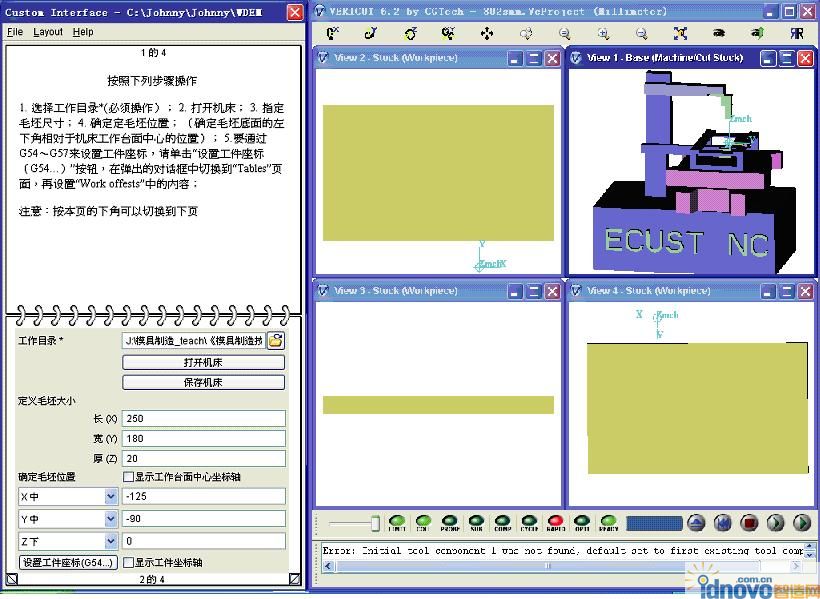This screenshot has height=599, width=820.
Task: Enable 显示工作台面中心坐标轴 checkbox
Action: click(x=128, y=477)
